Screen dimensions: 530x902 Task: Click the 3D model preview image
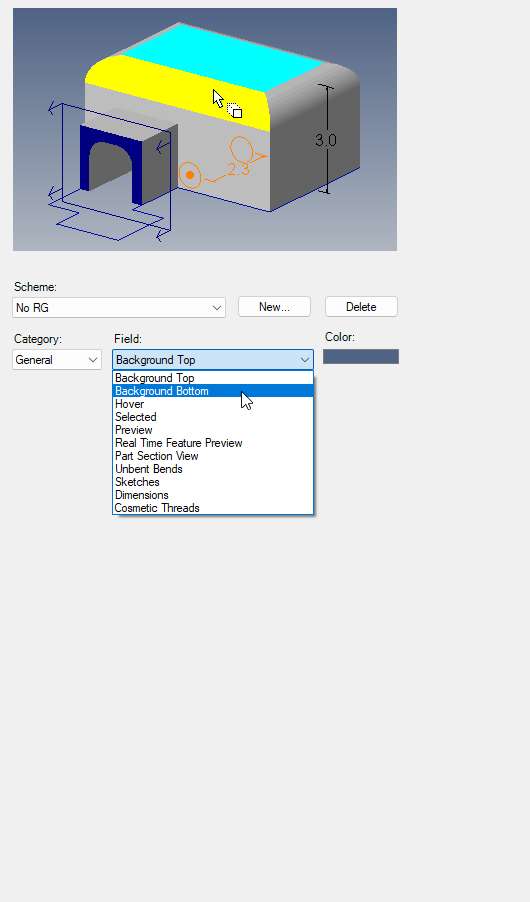tap(205, 129)
